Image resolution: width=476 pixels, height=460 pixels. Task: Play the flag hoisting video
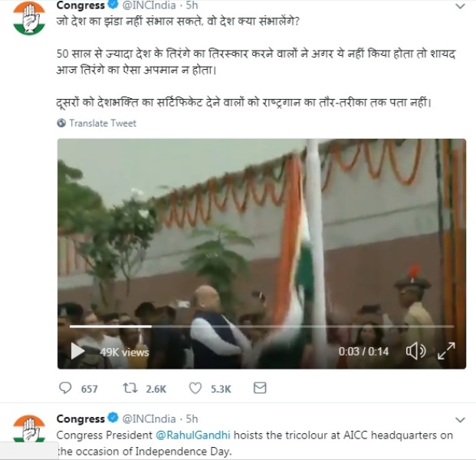tap(77, 351)
